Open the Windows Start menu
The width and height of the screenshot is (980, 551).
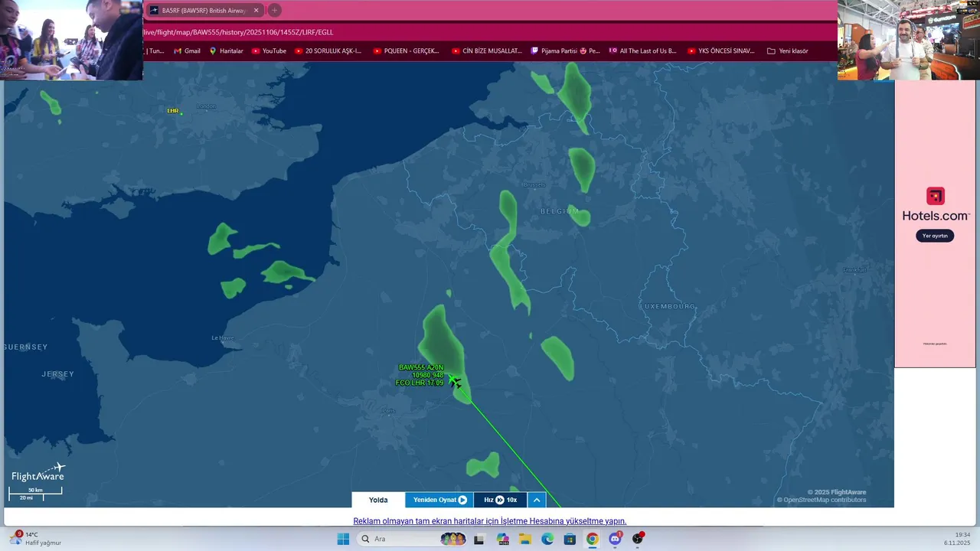tap(343, 539)
